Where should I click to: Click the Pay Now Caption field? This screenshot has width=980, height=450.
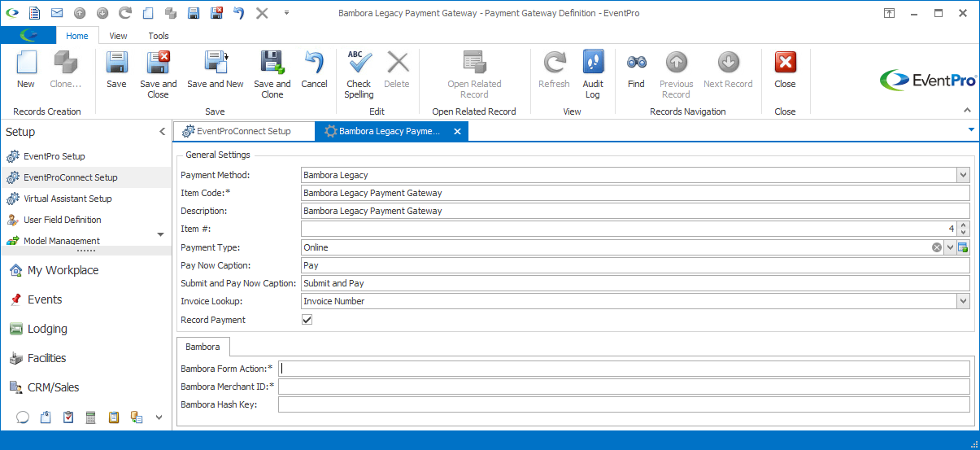[635, 265]
